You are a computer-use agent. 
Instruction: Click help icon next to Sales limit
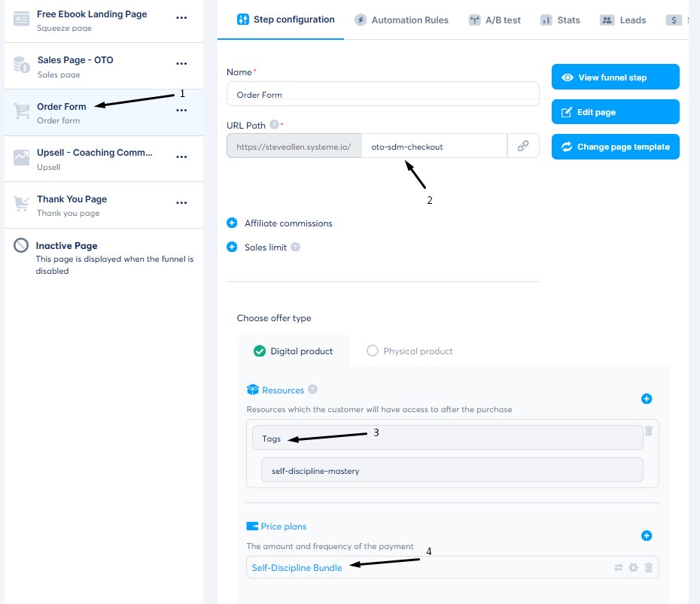click(295, 247)
